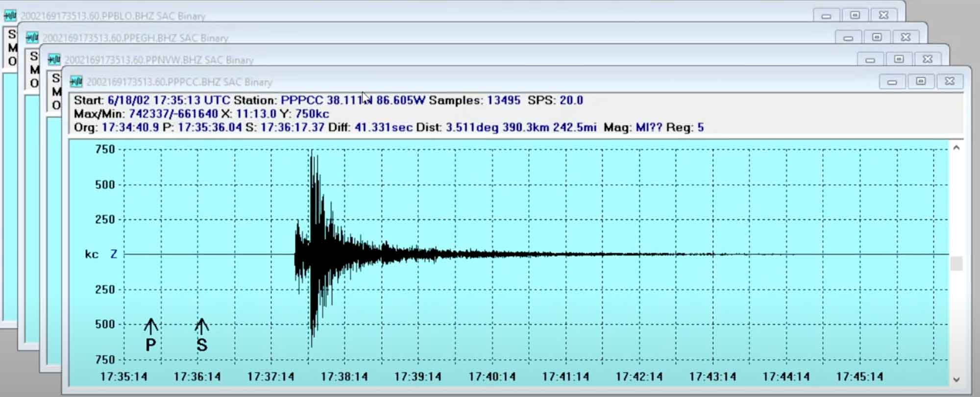Viewport: 980px width, 397px height.
Task: Click the 17:38:14 time axis label
Action: click(x=344, y=376)
